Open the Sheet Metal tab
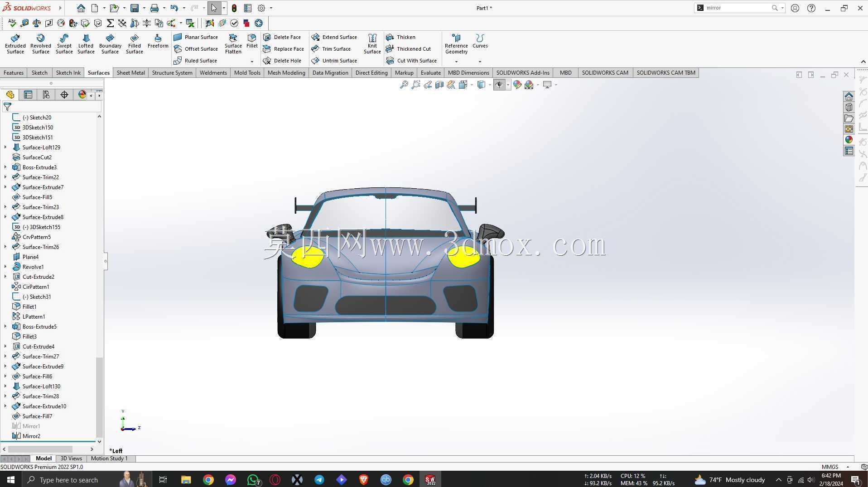 coord(131,73)
